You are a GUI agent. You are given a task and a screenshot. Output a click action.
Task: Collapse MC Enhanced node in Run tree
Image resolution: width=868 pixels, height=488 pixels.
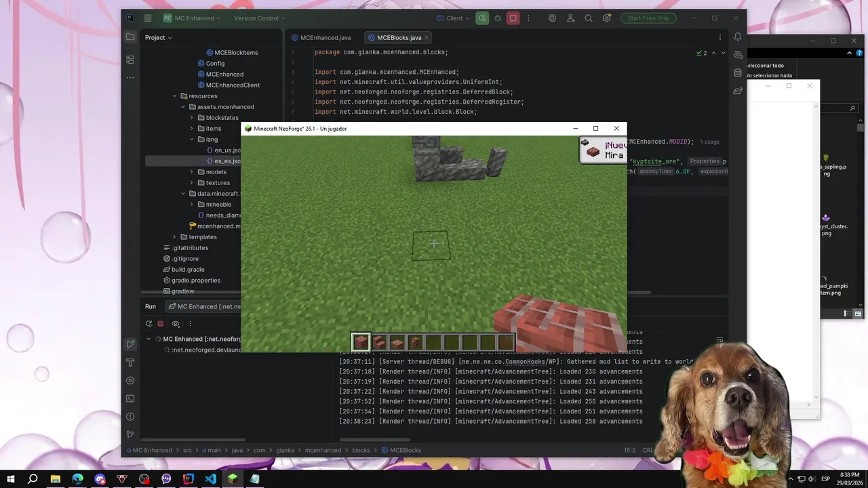pyautogui.click(x=149, y=339)
